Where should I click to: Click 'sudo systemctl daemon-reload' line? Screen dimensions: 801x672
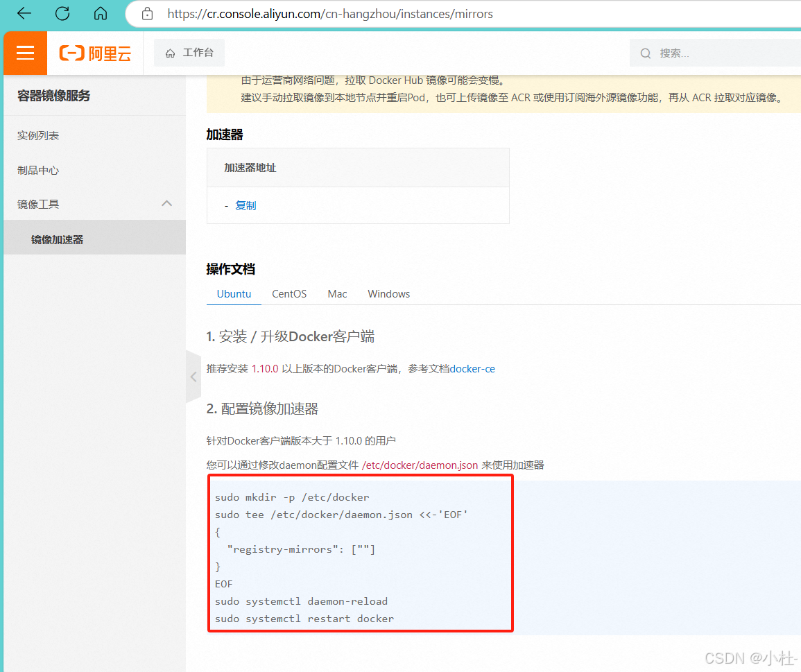click(x=302, y=601)
